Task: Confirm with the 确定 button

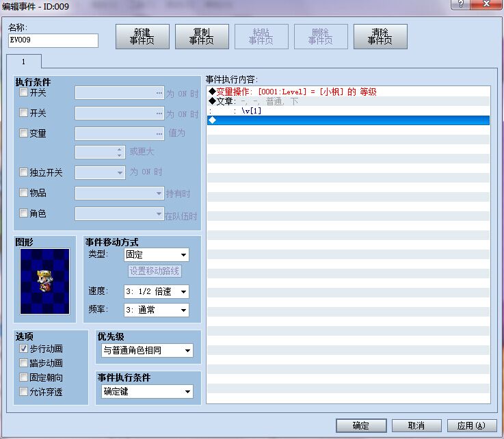Action: click(x=361, y=425)
